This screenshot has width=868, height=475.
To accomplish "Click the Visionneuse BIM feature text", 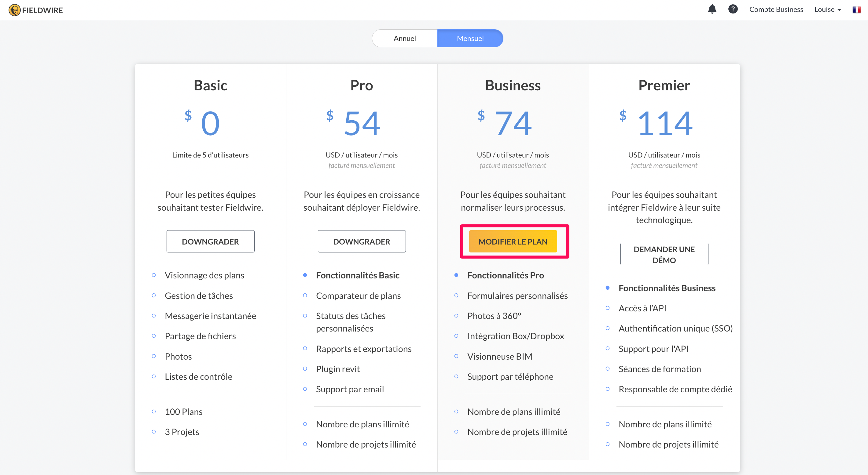I will point(499,356).
